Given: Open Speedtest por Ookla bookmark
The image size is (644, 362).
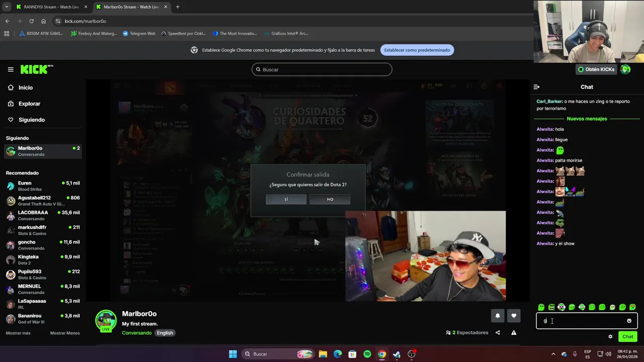Looking at the screenshot, I should (184, 34).
